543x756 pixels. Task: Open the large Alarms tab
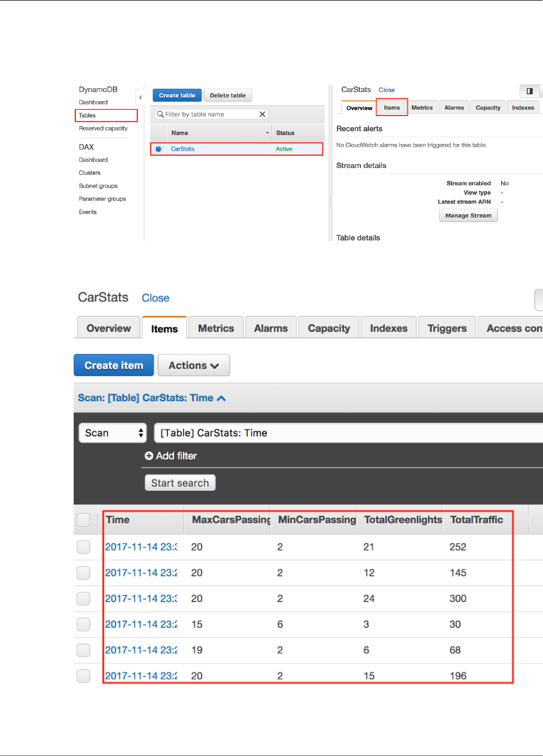[271, 328]
